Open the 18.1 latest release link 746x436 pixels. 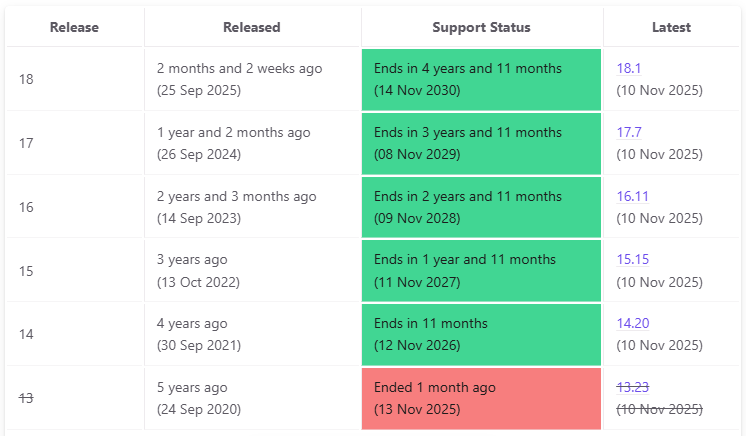[629, 69]
